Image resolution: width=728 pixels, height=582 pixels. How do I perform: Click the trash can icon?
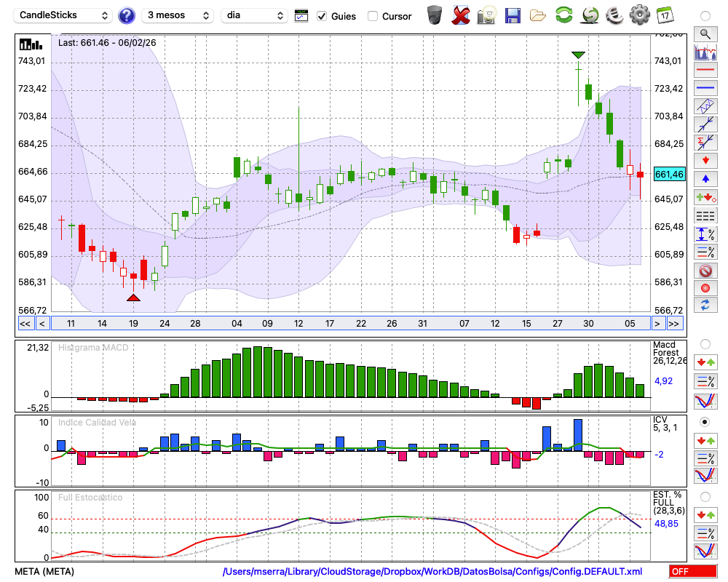(x=435, y=15)
